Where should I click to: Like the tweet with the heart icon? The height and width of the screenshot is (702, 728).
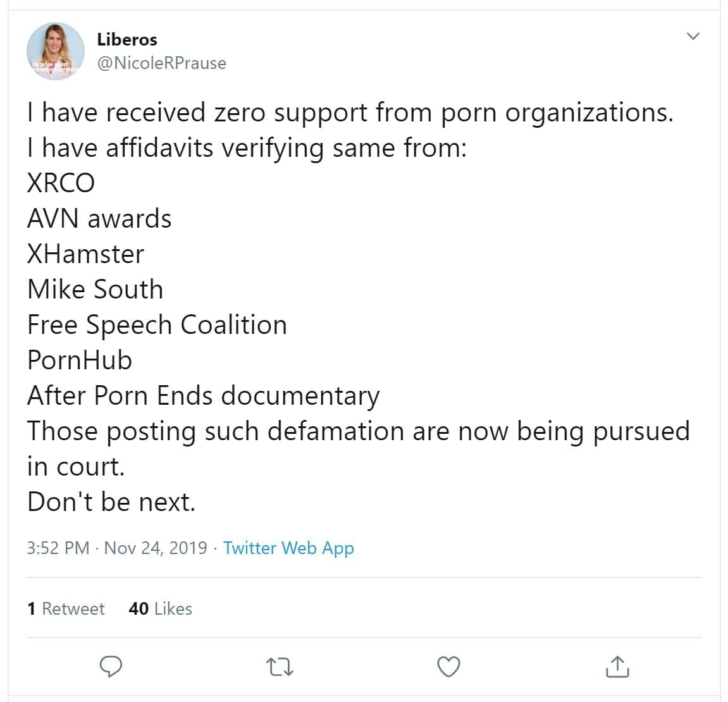tap(448, 667)
